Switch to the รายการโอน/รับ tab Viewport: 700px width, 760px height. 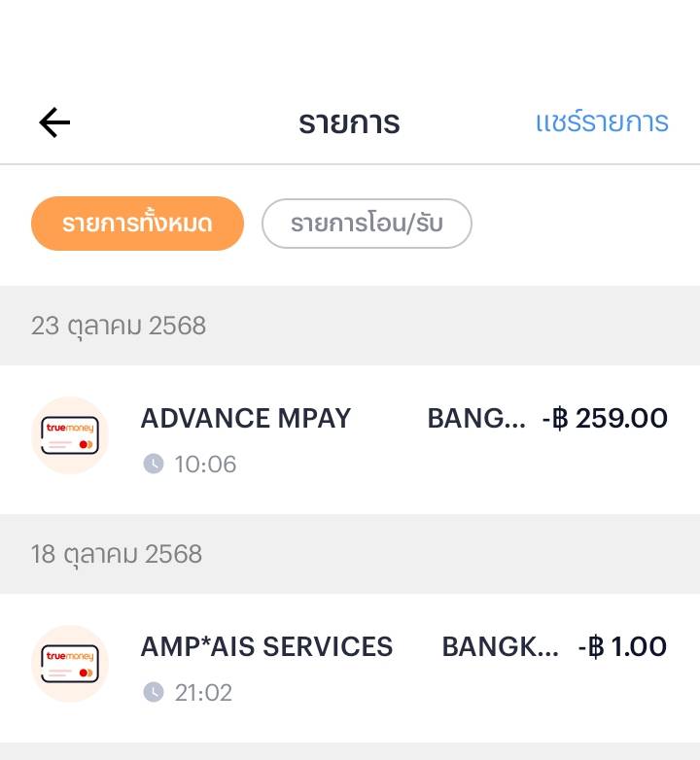coord(367,224)
